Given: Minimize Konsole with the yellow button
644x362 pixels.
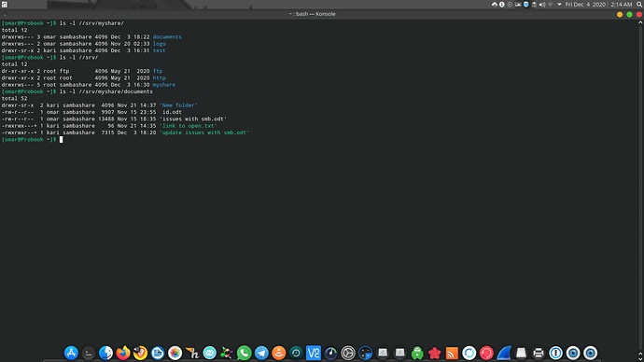Looking at the screenshot, I should click(620, 14).
